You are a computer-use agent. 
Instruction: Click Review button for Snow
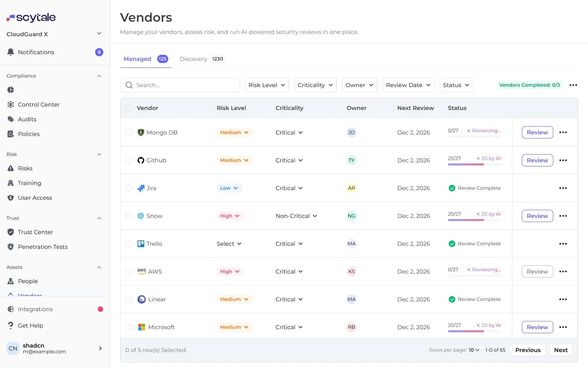point(537,216)
